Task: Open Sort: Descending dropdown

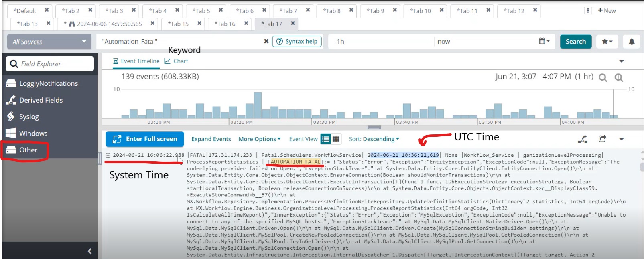Action: click(374, 139)
